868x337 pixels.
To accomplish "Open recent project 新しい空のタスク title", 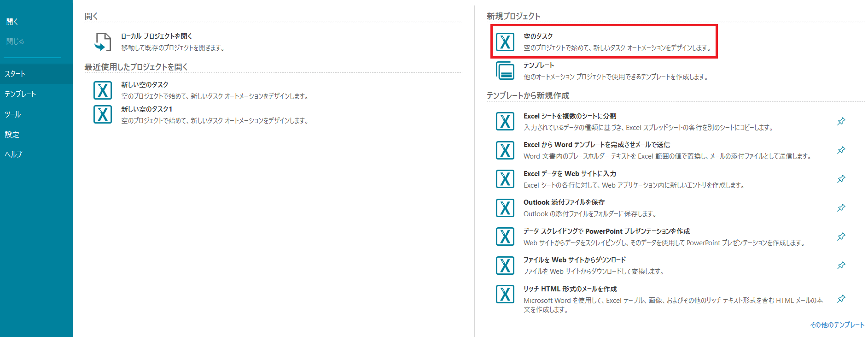I will 145,85.
